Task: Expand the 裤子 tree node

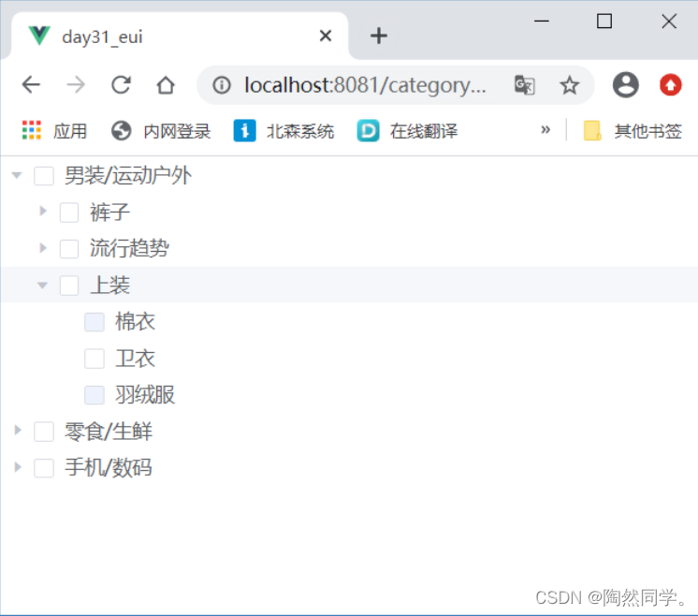Action: tap(43, 212)
